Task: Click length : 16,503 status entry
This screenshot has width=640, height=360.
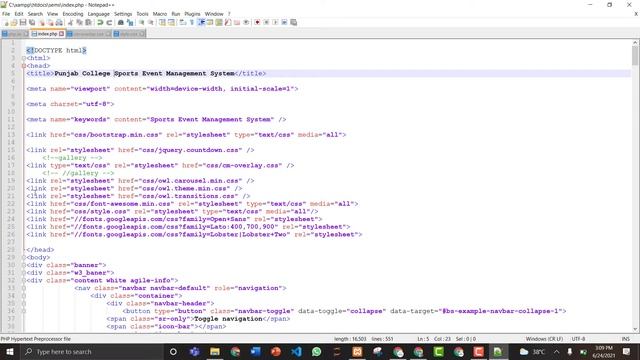Action: [x=350, y=339]
